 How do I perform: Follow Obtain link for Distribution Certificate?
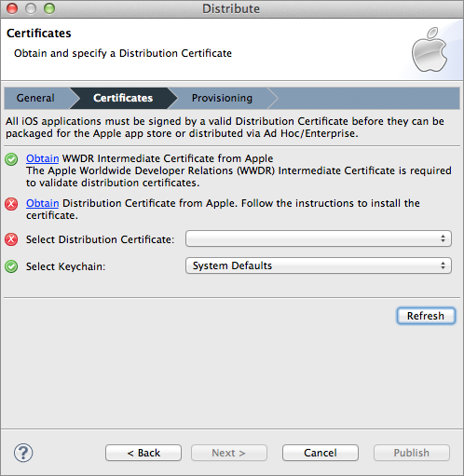(43, 203)
